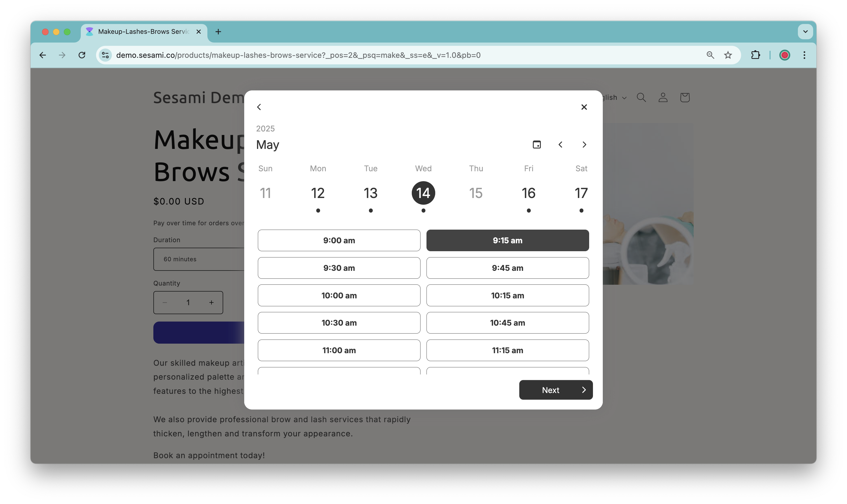
Task: Click the Next button
Action: coord(556,390)
